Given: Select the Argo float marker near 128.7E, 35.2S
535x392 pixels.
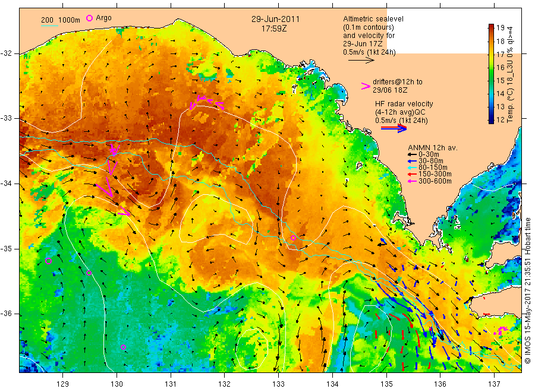Looking at the screenshot, I should pyautogui.click(x=49, y=261).
